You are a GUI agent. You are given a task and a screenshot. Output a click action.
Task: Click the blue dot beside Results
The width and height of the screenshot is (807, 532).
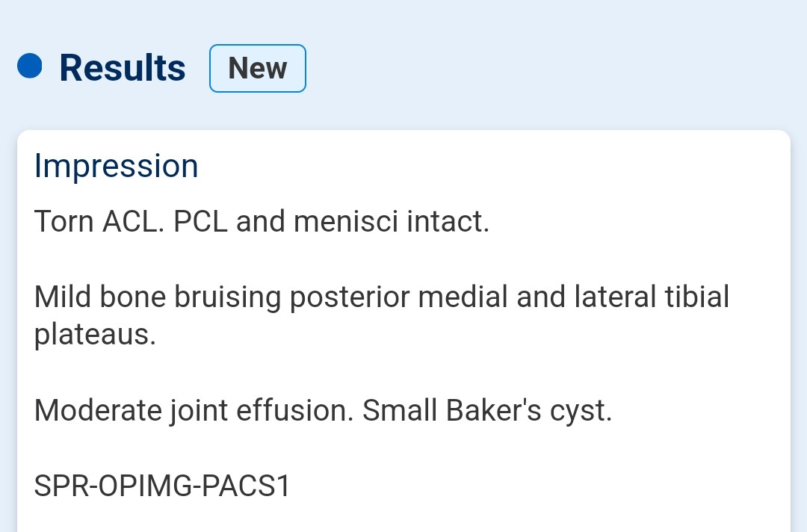30,66
